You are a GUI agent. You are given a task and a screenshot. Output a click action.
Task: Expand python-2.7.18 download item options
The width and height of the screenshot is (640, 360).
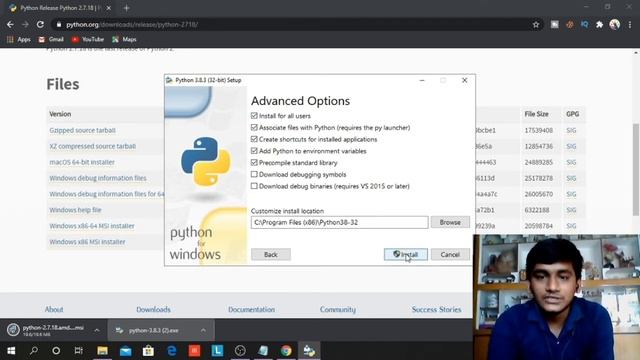point(97,330)
